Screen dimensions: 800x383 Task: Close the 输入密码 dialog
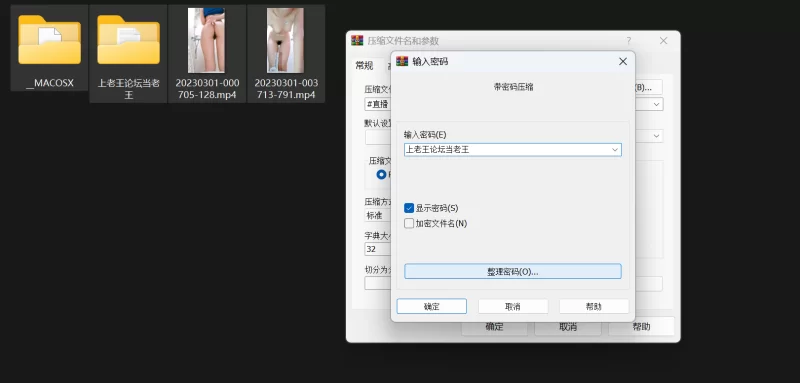point(622,62)
